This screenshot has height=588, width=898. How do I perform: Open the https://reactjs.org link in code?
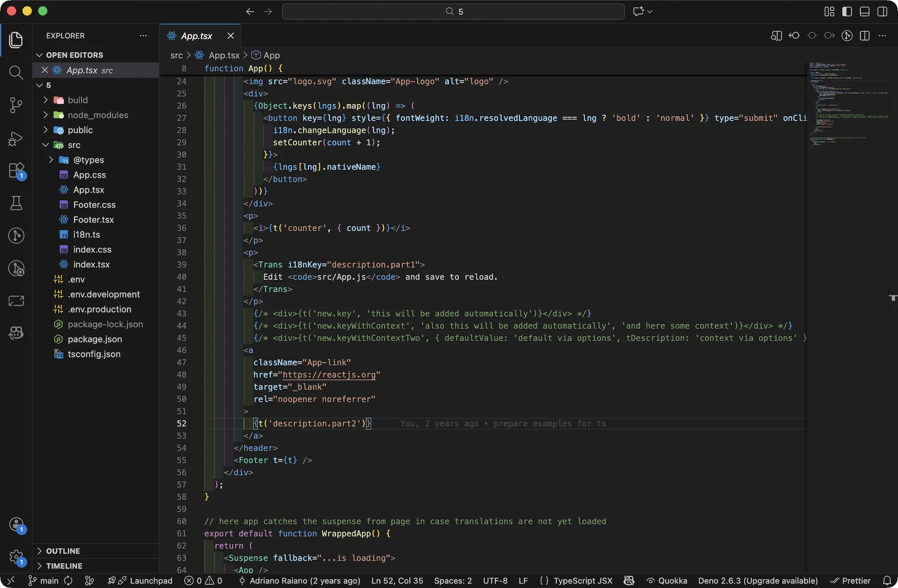330,375
